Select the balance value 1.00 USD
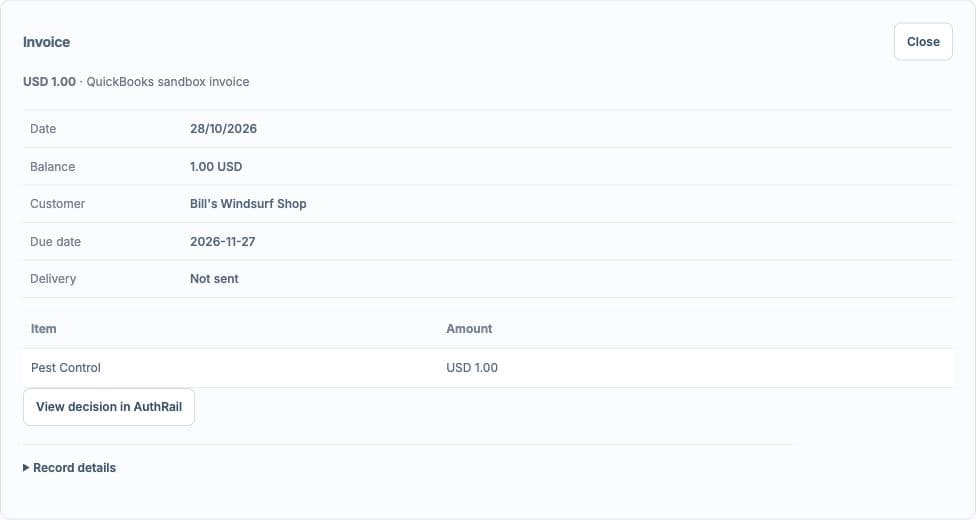 tap(216, 167)
